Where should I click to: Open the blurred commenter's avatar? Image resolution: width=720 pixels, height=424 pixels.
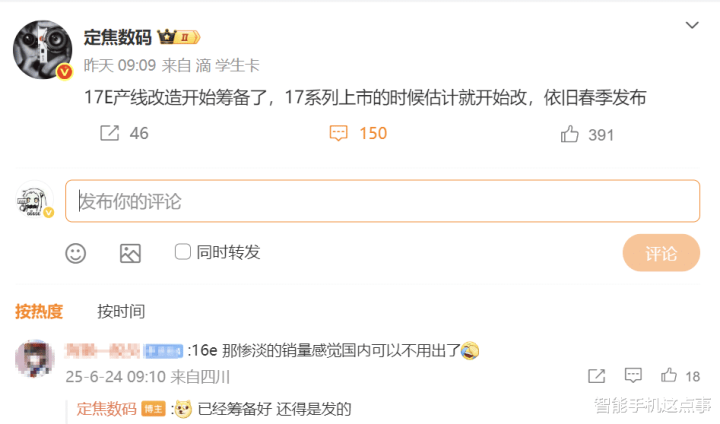[x=34, y=358]
